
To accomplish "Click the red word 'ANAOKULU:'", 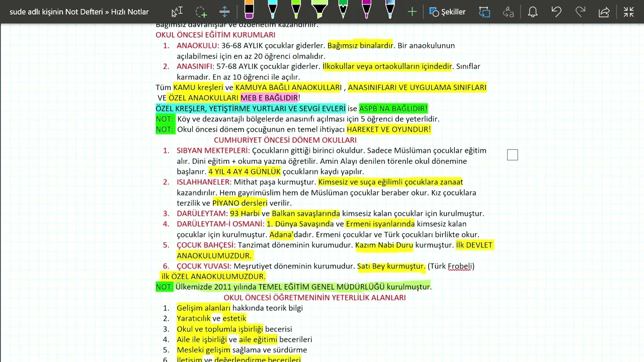I will 198,45.
